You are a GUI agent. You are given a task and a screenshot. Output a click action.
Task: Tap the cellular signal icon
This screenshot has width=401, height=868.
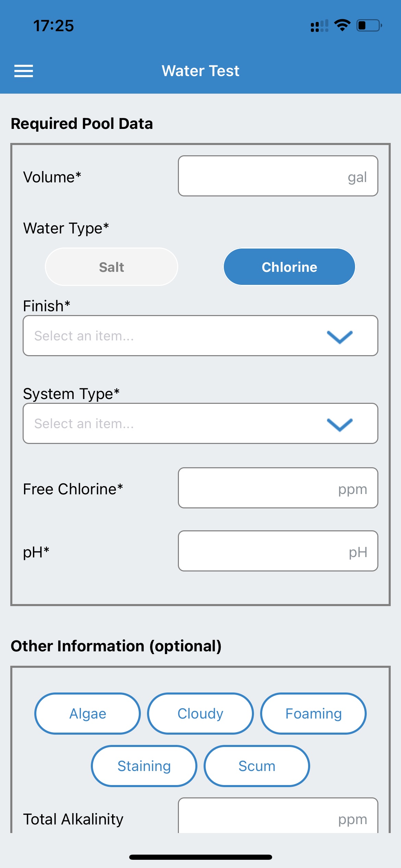(x=319, y=26)
